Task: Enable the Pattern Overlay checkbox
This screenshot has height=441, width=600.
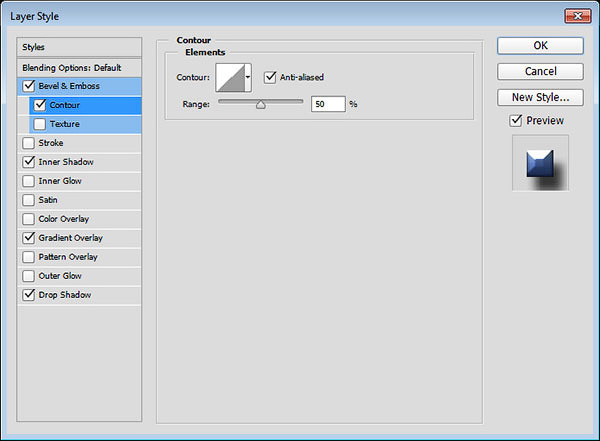Action: click(29, 257)
